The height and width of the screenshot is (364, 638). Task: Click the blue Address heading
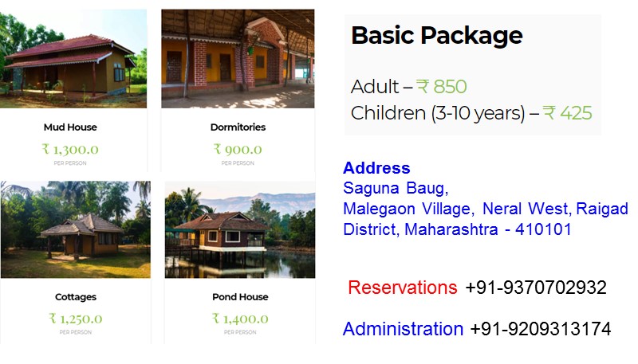pos(376,168)
